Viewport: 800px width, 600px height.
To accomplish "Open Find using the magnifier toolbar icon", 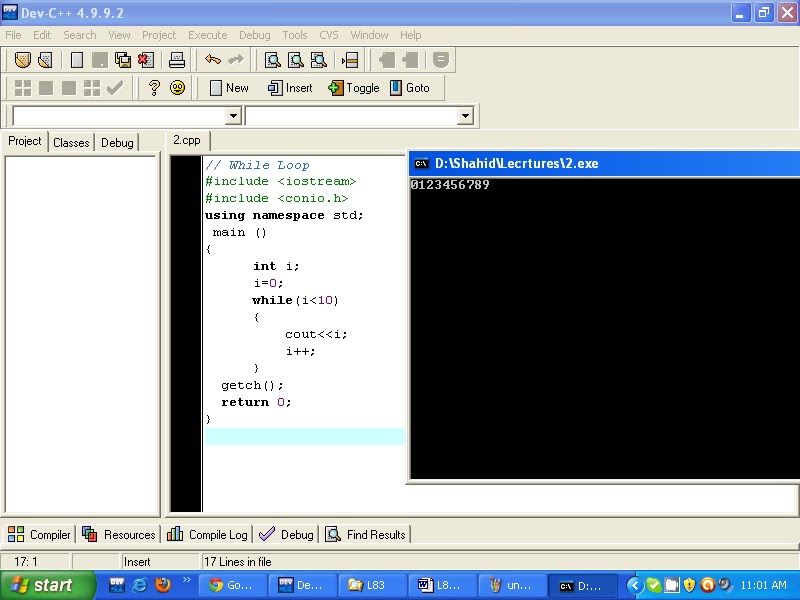I will point(273,60).
